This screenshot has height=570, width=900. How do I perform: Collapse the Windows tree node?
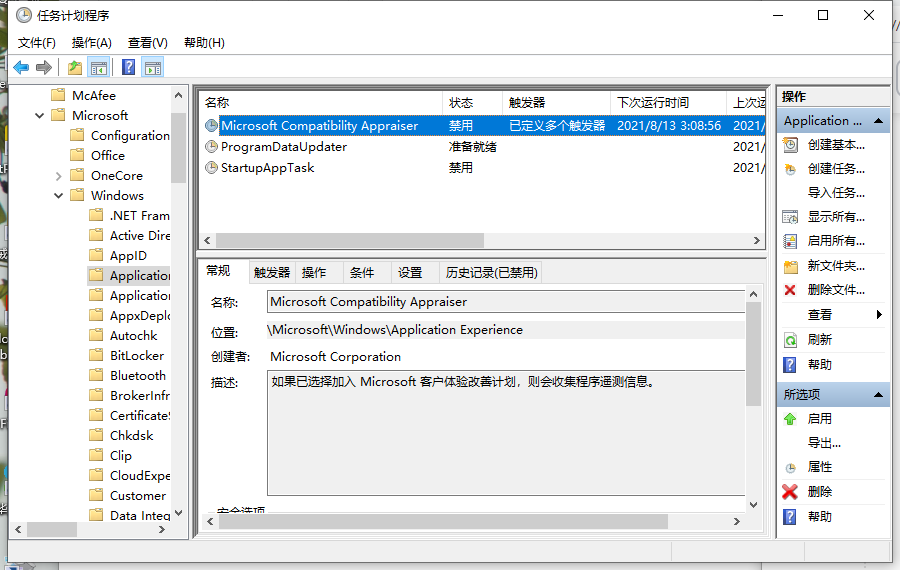click(x=58, y=196)
